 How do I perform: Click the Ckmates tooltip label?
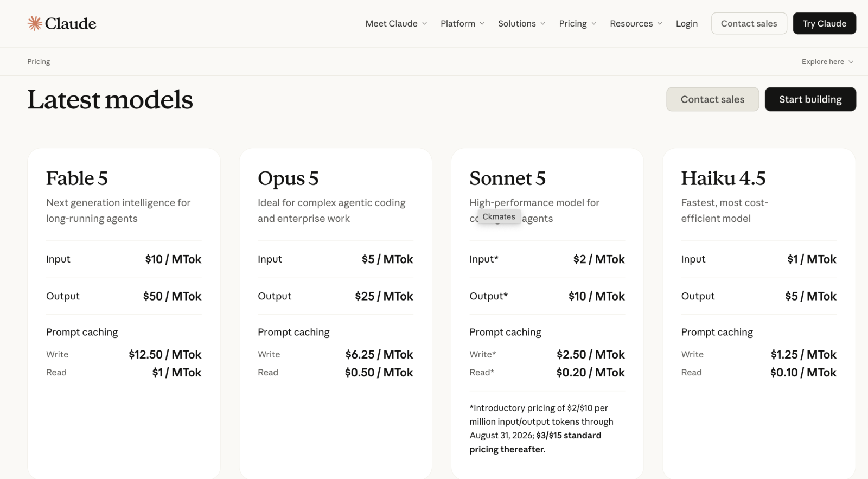coord(499,216)
